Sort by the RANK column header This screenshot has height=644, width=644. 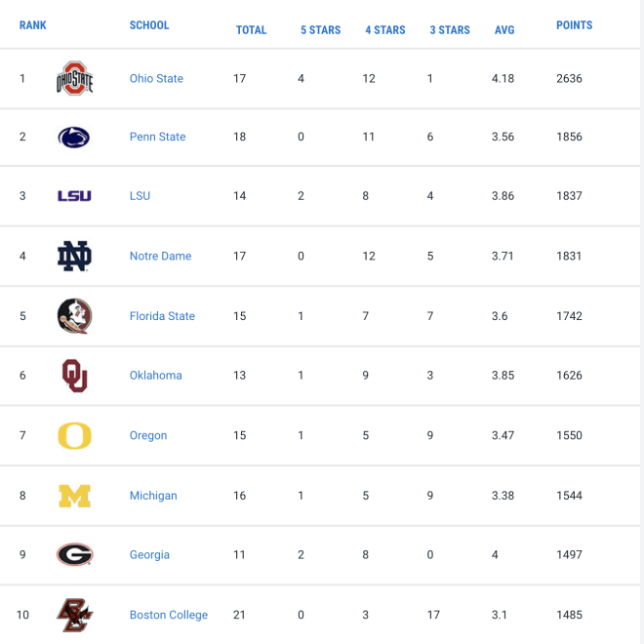click(33, 25)
